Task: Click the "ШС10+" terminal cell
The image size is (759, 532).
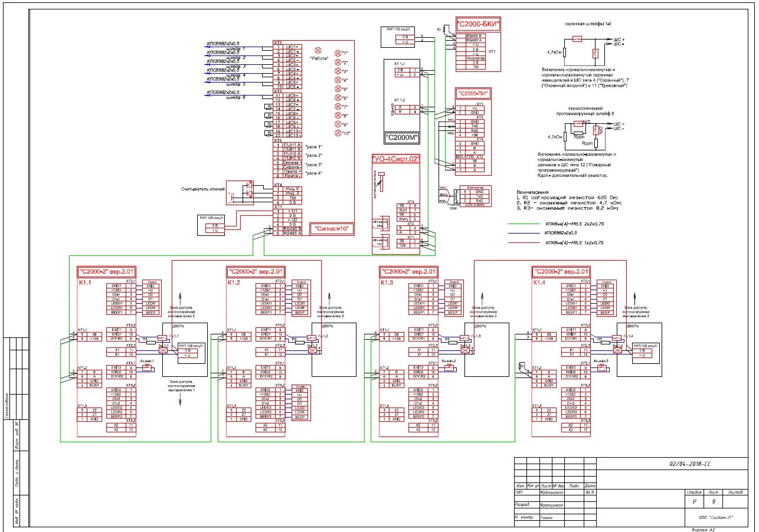Action: pyautogui.click(x=293, y=131)
